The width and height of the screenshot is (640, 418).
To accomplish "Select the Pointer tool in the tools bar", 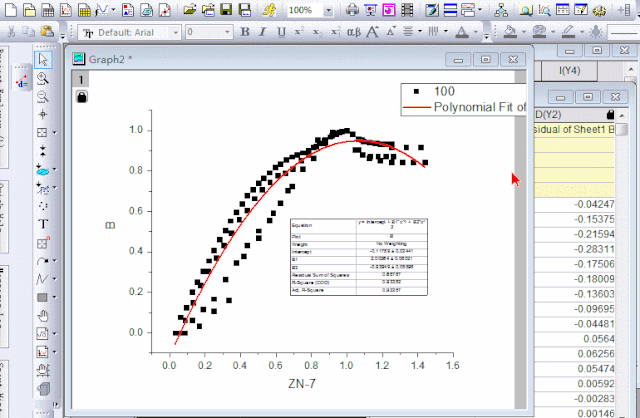I will (x=43, y=59).
